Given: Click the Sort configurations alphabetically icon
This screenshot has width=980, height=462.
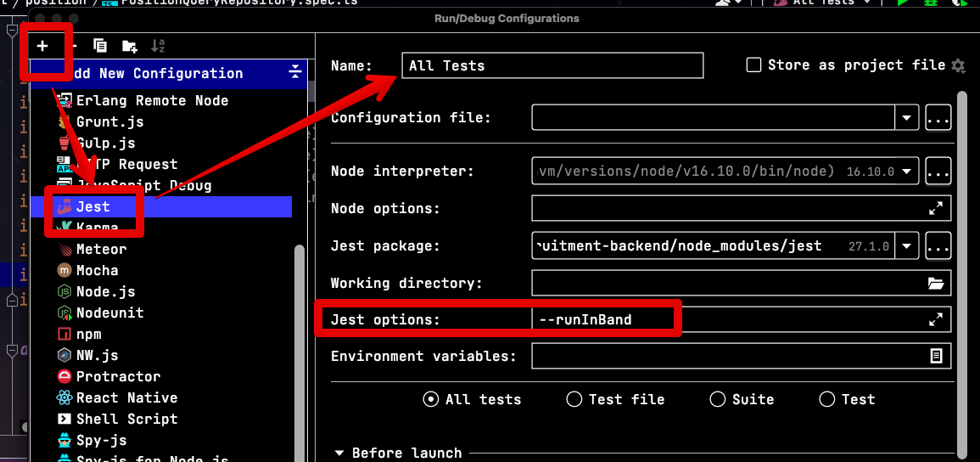Looking at the screenshot, I should point(158,46).
